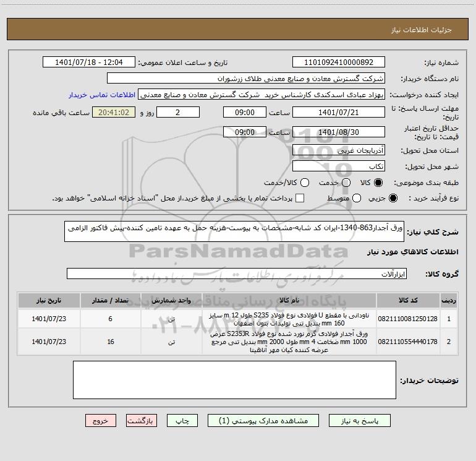
Task: Click the response deadline date 1401/07/21
Action: (x=339, y=112)
